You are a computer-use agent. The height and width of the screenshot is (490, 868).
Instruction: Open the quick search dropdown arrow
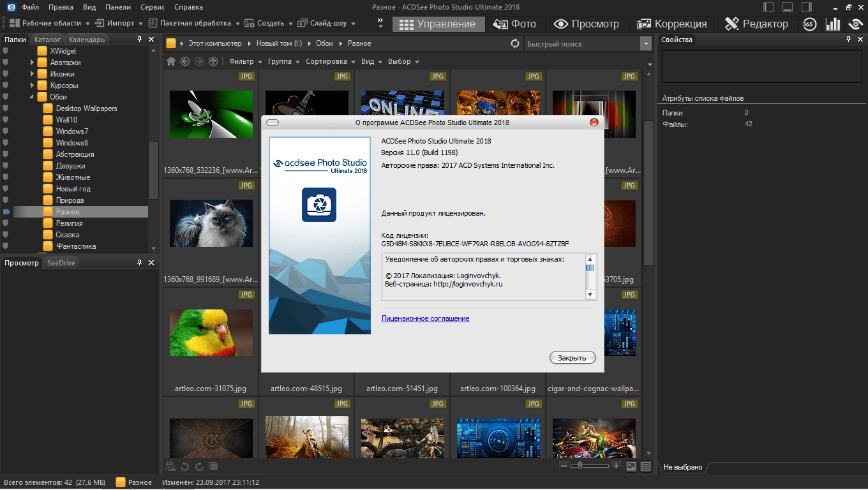click(x=646, y=43)
